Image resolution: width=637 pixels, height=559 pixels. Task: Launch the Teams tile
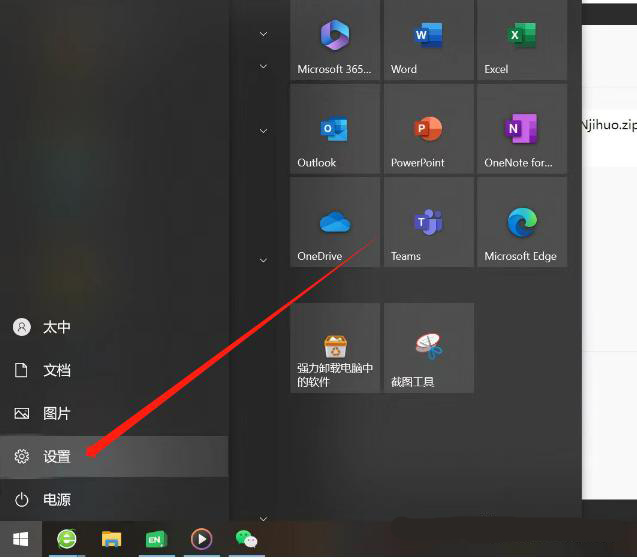click(429, 222)
